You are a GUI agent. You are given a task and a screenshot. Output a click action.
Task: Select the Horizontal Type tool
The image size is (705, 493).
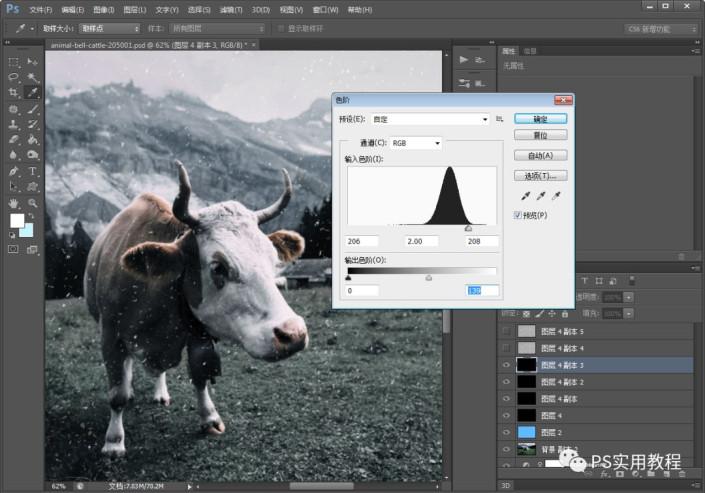(x=32, y=171)
